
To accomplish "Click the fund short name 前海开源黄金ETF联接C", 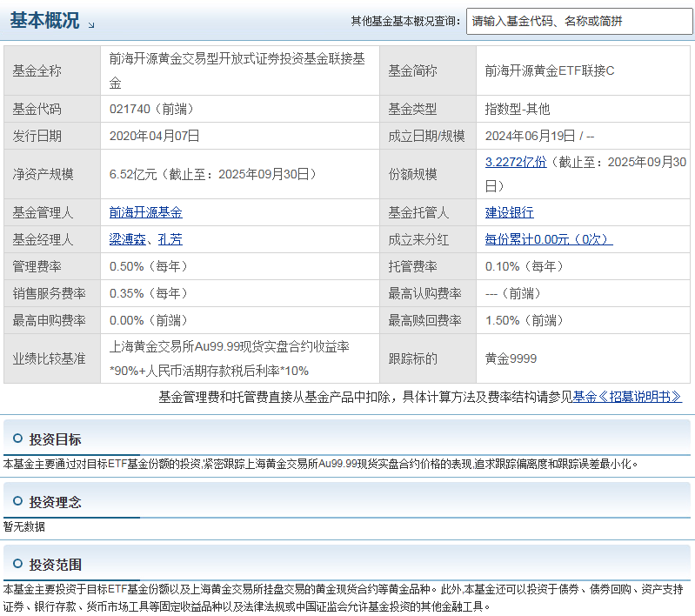I will point(550,70).
